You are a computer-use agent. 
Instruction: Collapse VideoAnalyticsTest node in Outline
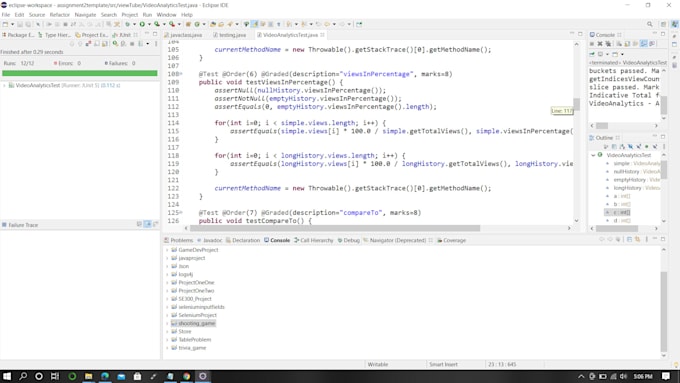(x=593, y=155)
